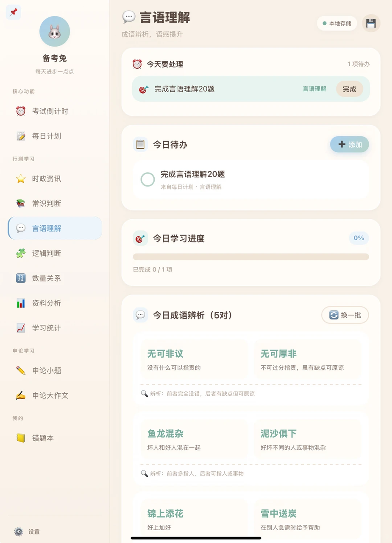Click the floppy disk save icon
The width and height of the screenshot is (392, 543).
point(371,23)
